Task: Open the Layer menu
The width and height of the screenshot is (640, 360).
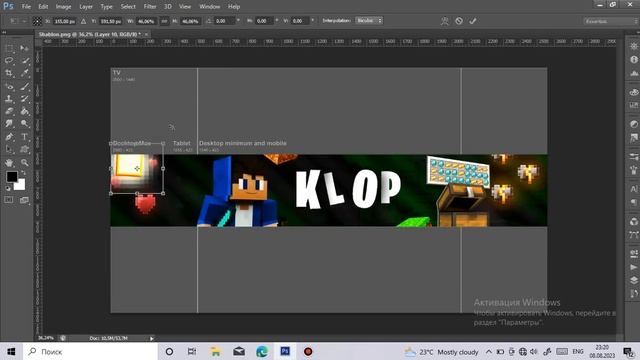Action: point(86,7)
